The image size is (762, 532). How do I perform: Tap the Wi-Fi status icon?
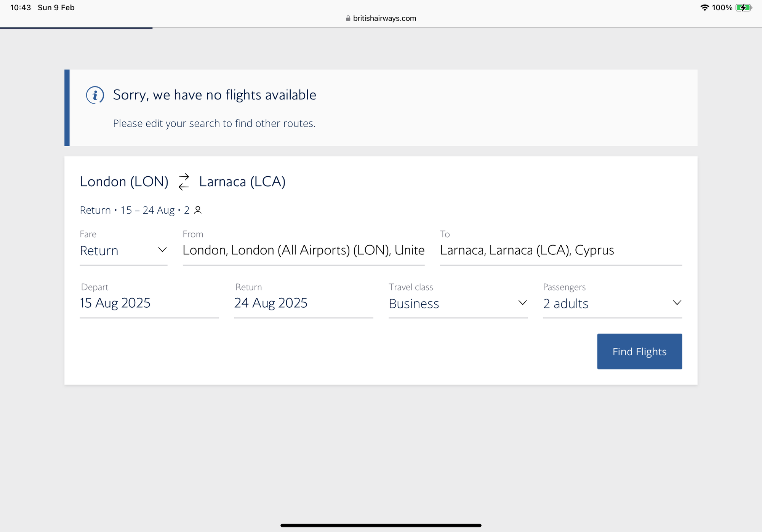click(x=704, y=8)
